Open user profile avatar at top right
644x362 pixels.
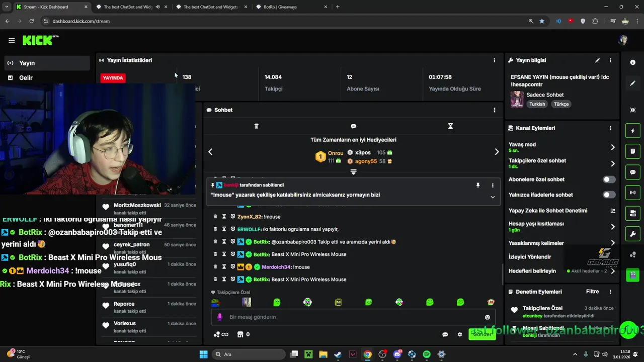[x=623, y=40]
